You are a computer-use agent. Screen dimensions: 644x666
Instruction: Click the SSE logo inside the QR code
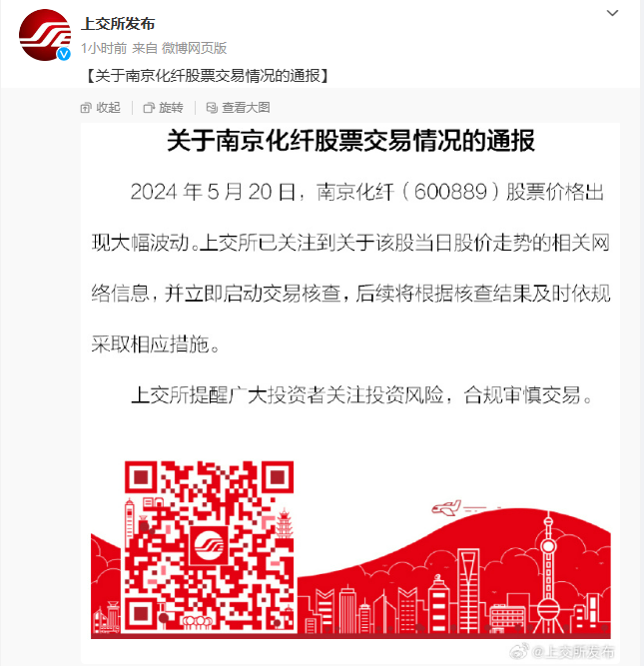(209, 546)
